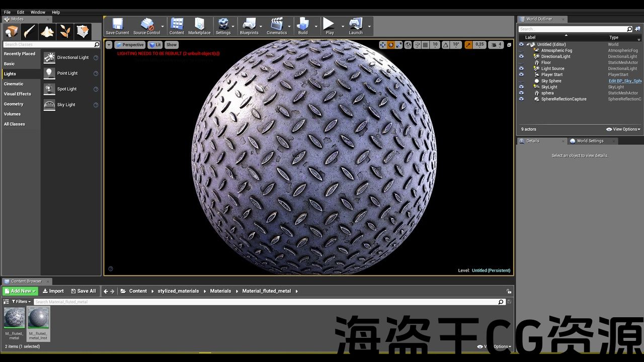Add a Point Light from list

tap(67, 73)
